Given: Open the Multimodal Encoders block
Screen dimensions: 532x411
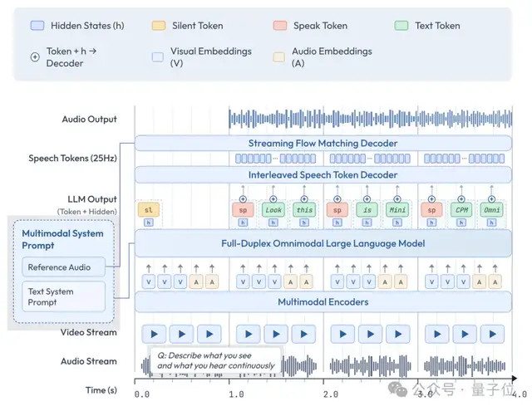Looking at the screenshot, I should click(323, 302).
